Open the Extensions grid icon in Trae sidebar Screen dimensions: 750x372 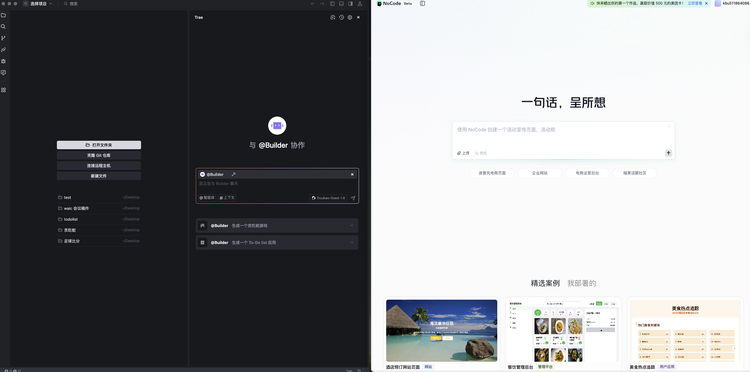3,90
